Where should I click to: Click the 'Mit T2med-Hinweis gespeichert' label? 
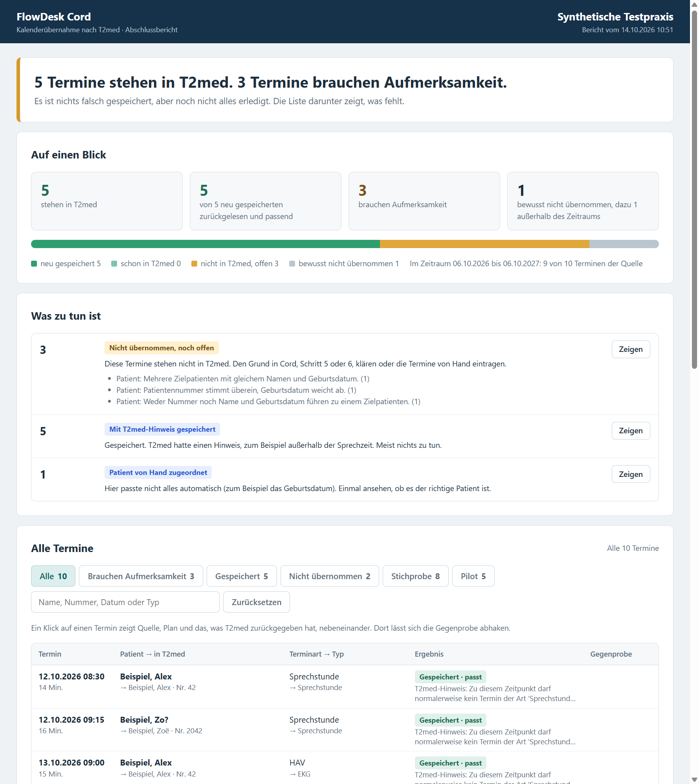pyautogui.click(x=162, y=429)
